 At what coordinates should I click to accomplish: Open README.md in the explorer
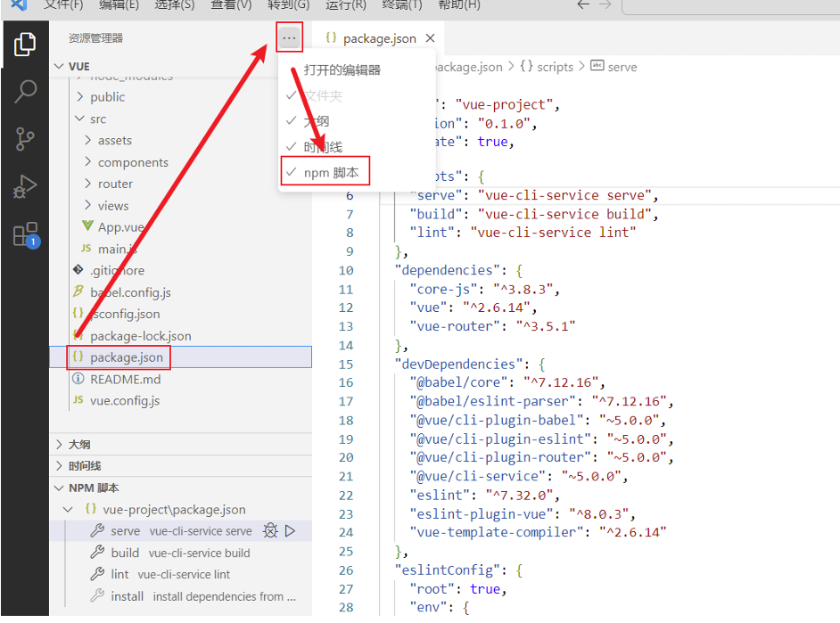point(126,379)
